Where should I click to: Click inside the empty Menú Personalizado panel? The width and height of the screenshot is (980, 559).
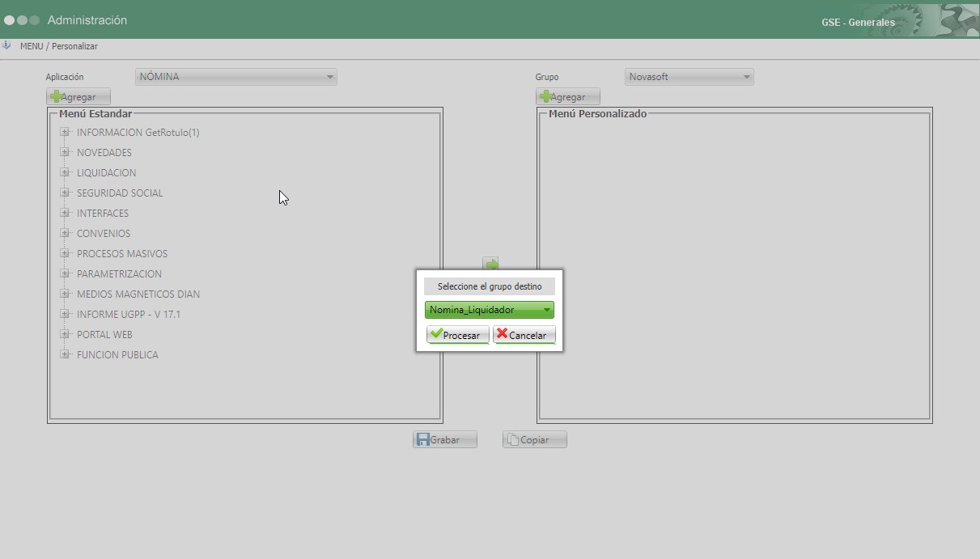(734, 267)
